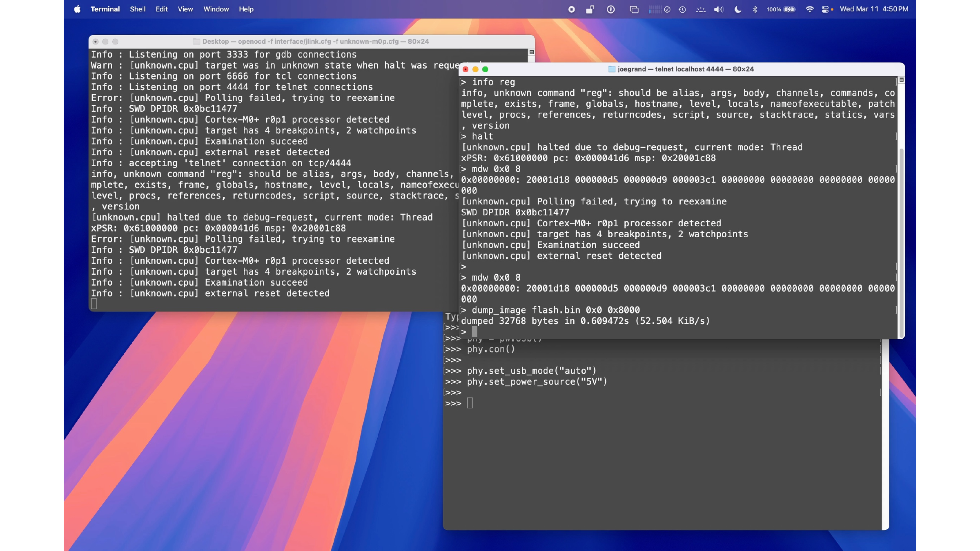Open the volume control icon

(719, 9)
